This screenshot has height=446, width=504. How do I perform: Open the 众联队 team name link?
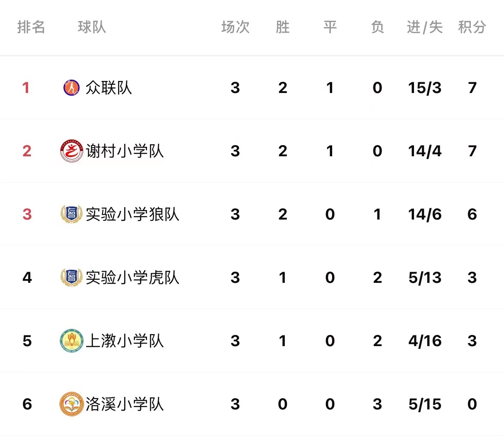tap(109, 88)
